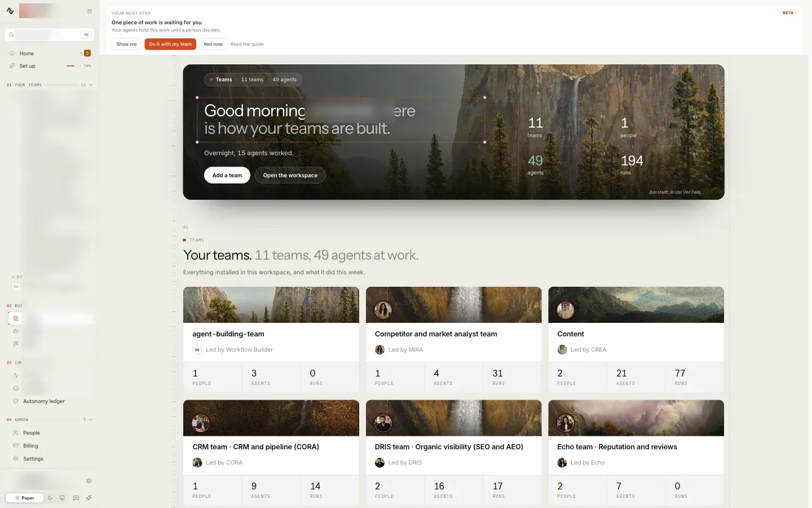Click DRIS team · Organic visibility title
Viewport: 812px width, 508px height.
pyautogui.click(x=449, y=447)
